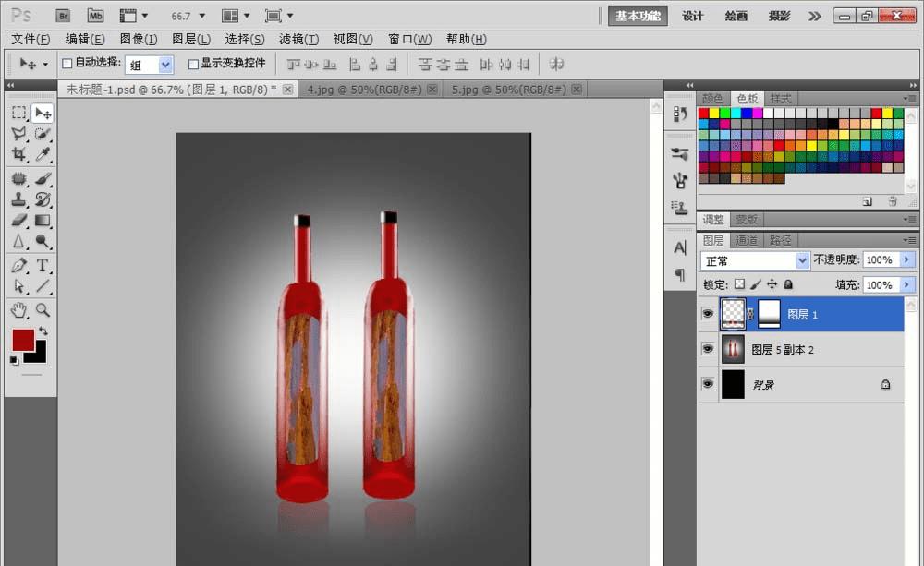
Task: Open the screen mode dropdown
Action: (x=279, y=16)
